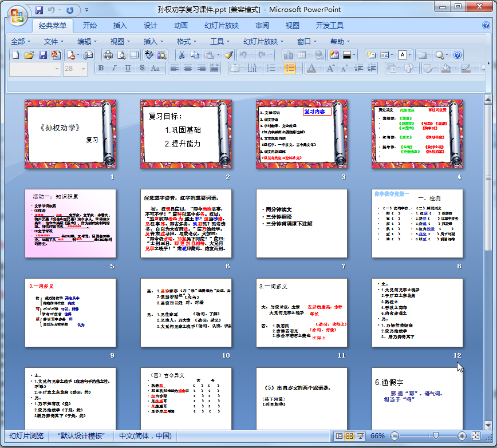Click the New Slide icon
The width and height of the screenshot is (497, 448).
[370, 55]
